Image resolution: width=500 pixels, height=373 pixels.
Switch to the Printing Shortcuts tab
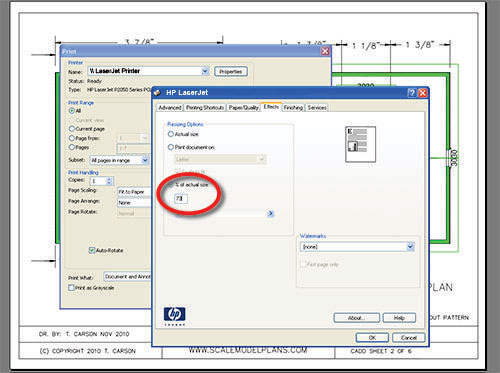[205, 108]
